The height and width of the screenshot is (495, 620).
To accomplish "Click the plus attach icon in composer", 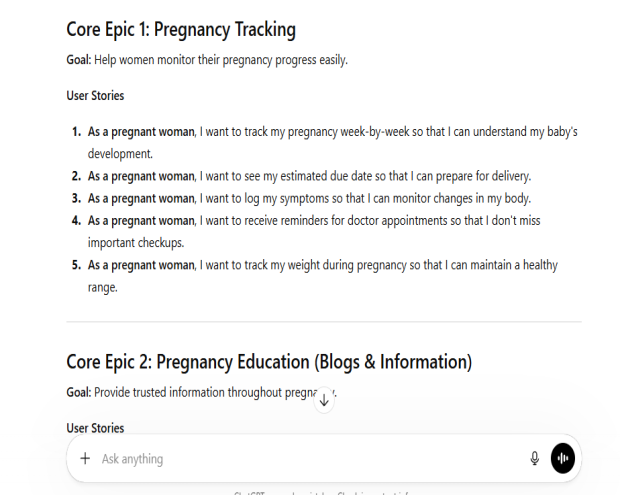I will pos(85,458).
